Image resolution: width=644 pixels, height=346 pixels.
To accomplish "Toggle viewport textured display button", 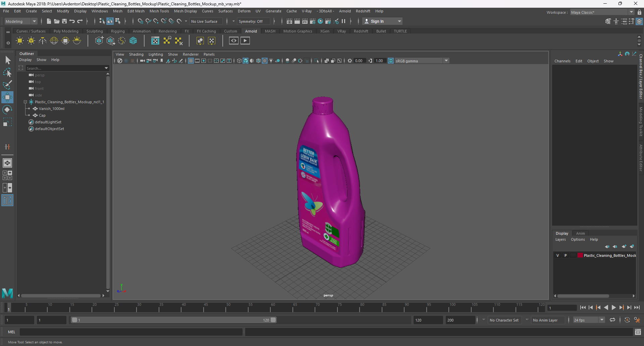I will point(265,61).
